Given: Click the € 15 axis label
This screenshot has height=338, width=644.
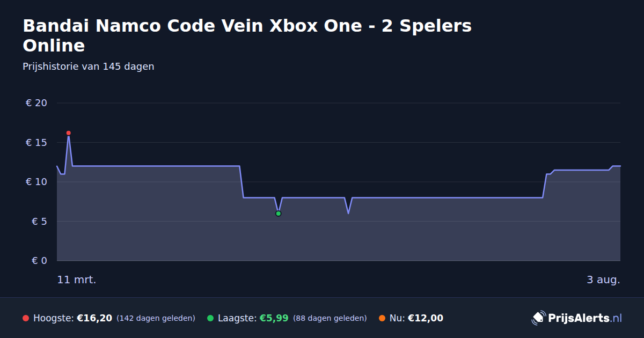Looking at the screenshot, I should (x=36, y=142).
